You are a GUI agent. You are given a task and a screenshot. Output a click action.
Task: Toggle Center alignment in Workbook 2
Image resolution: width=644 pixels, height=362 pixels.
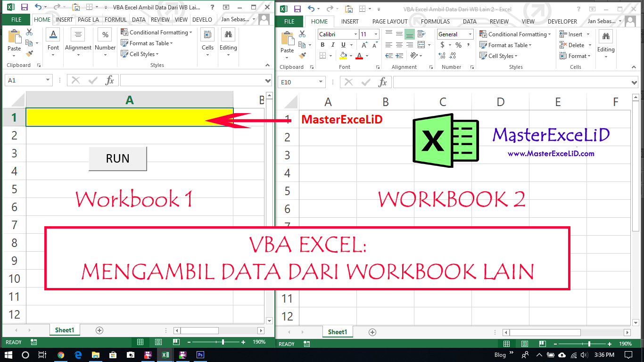pos(399,44)
